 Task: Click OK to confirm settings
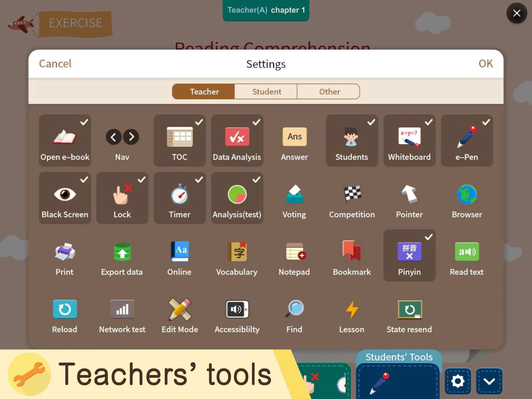[x=485, y=63]
